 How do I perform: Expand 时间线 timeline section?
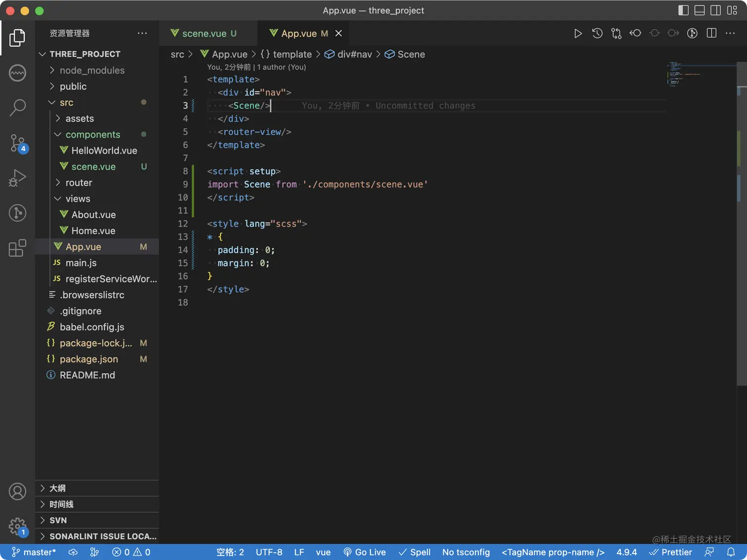[97, 504]
